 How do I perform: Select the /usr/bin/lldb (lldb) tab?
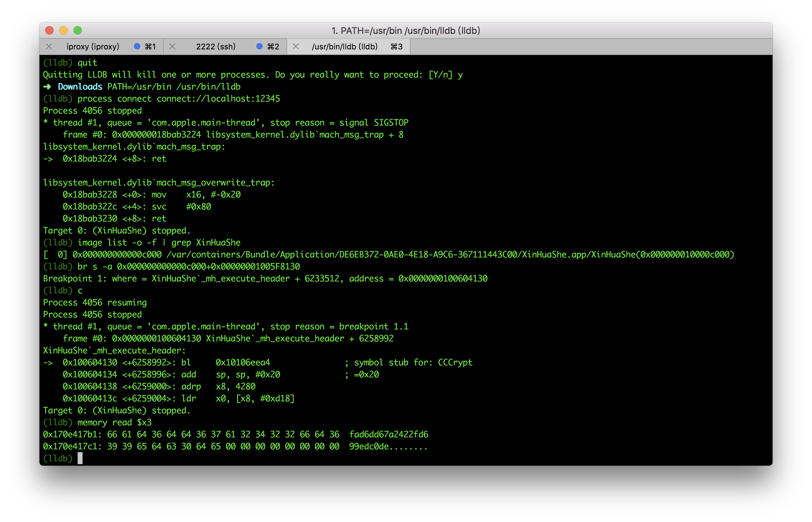(x=344, y=47)
